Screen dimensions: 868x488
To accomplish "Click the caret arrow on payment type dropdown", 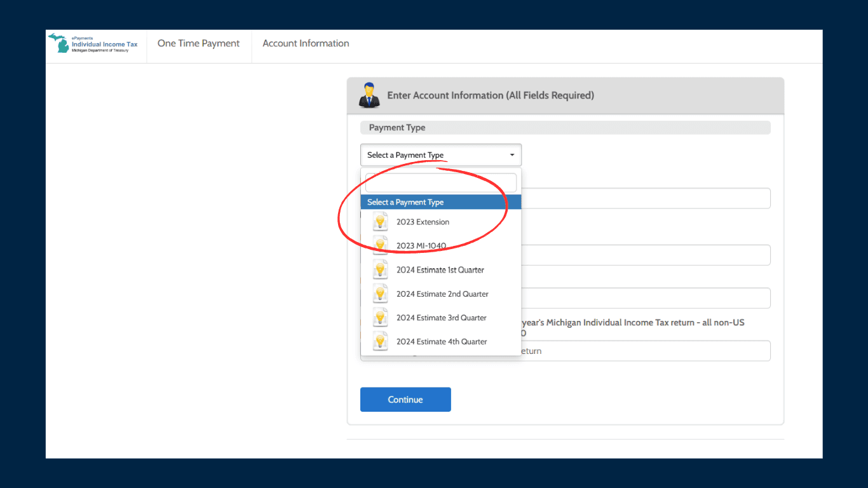I will (512, 155).
